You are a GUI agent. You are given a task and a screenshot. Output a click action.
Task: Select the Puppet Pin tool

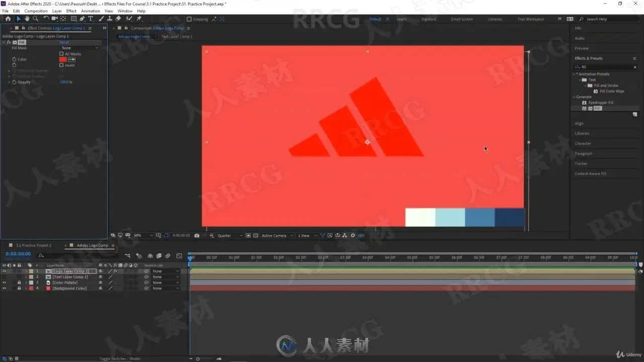point(139,19)
